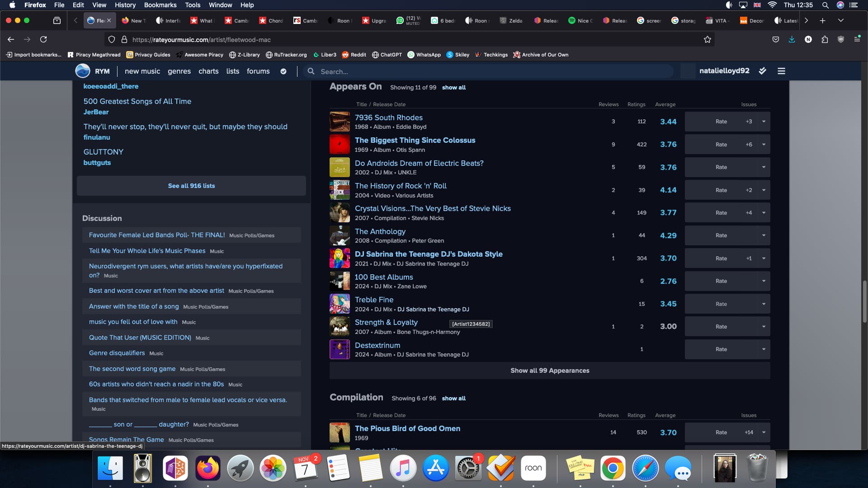
Task: Open Finder from the dock
Action: click(110, 468)
